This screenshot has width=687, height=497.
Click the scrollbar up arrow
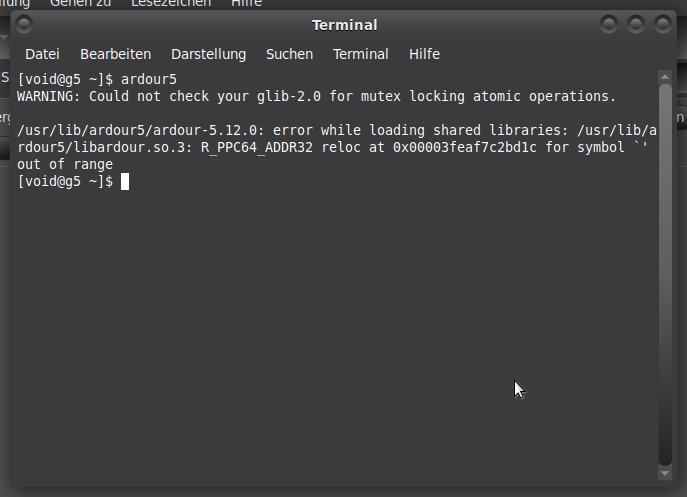pyautogui.click(x=665, y=77)
